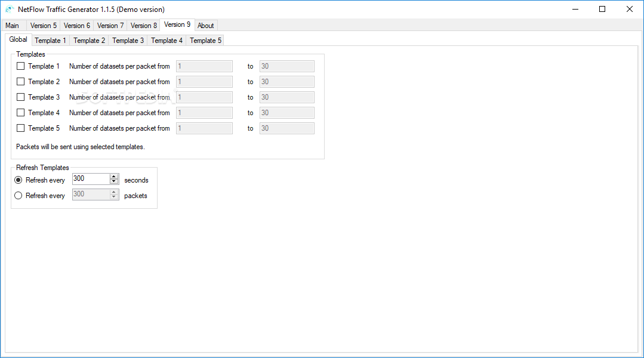644x358 pixels.
Task: Open the Template 1 sub-tab
Action: 50,40
